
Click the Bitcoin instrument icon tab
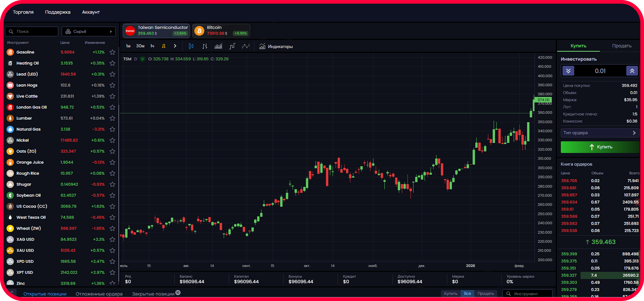pos(199,31)
